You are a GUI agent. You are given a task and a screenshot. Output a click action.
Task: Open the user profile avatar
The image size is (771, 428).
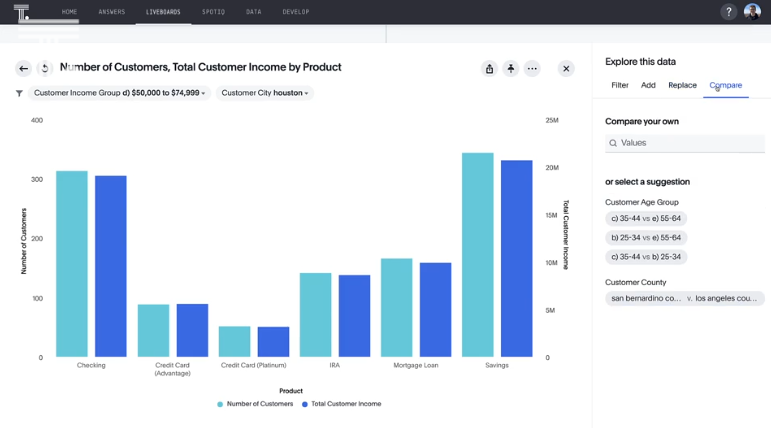pos(752,12)
